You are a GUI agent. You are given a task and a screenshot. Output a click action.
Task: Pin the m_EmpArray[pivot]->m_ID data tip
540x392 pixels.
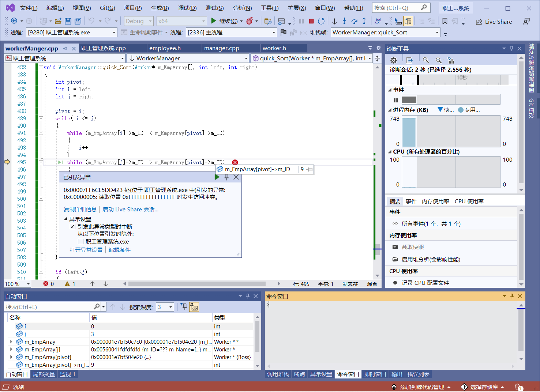tap(310, 169)
